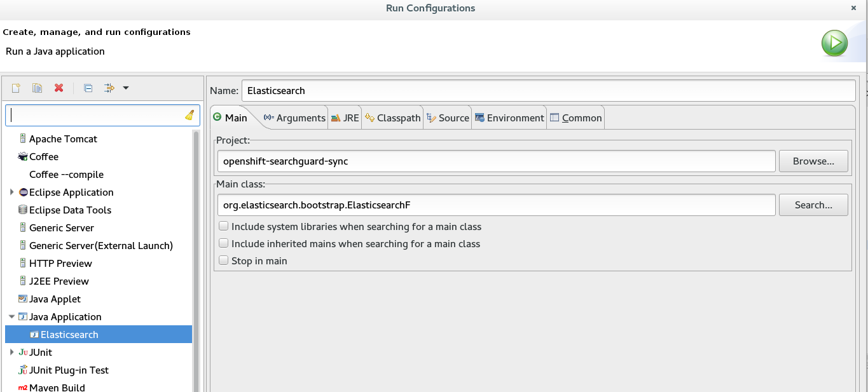The image size is (868, 392).
Task: Expand the JUnit node
Action: [12, 352]
